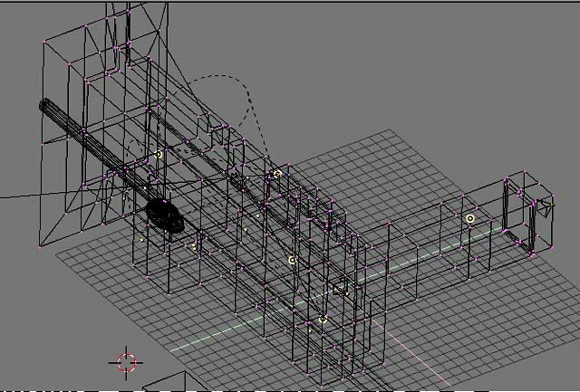
Task: Select the lamp just above the dark sphere
Action: point(159,154)
